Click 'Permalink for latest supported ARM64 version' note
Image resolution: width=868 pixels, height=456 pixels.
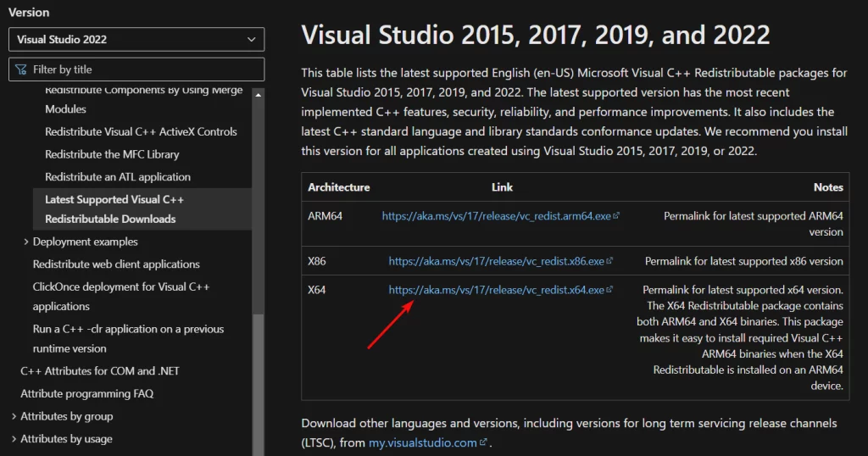[754, 224]
